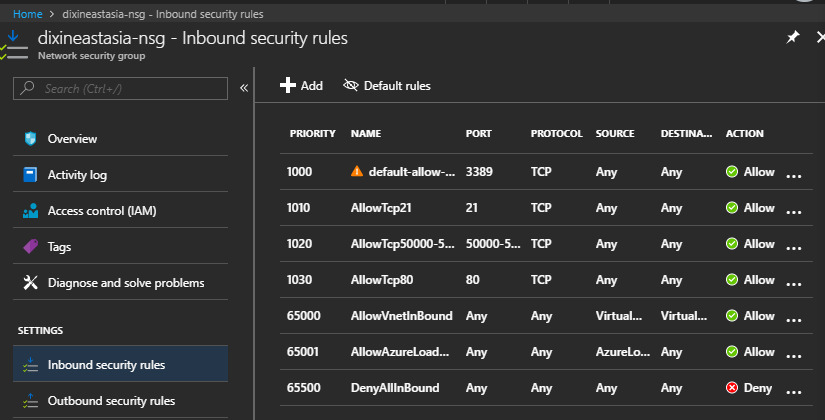Open more options for AllowVnetInBound rule
This screenshot has height=420, width=825.
point(793,320)
